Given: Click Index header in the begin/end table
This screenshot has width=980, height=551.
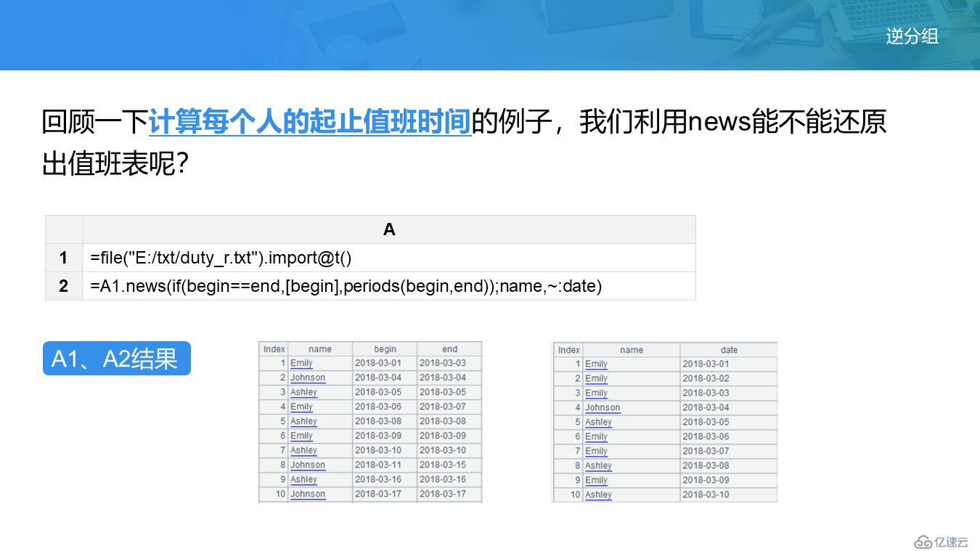Looking at the screenshot, I should click(274, 349).
